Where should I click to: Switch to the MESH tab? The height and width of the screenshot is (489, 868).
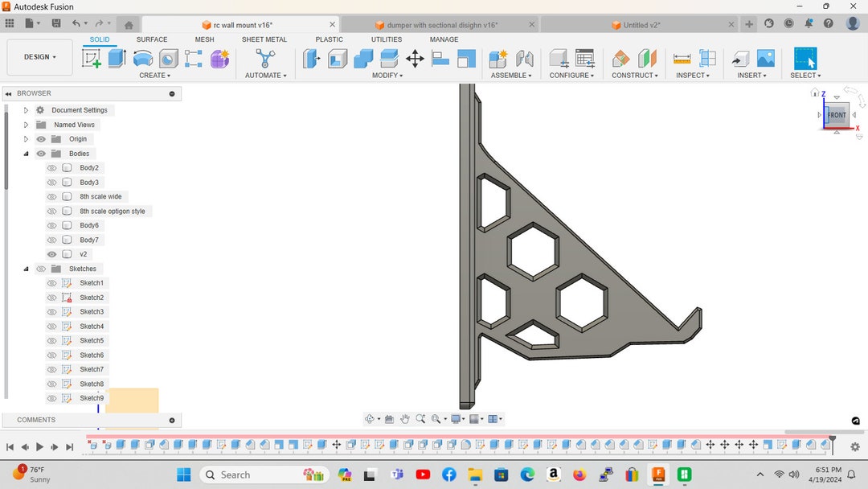coord(204,39)
